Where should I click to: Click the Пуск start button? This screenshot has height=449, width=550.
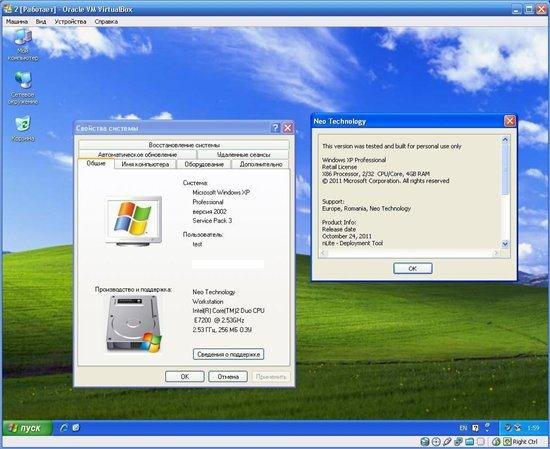(x=27, y=428)
